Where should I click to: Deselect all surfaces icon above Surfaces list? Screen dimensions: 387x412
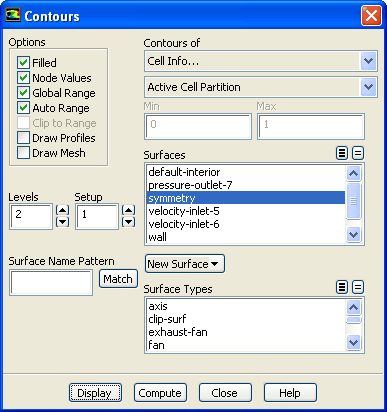[358, 153]
